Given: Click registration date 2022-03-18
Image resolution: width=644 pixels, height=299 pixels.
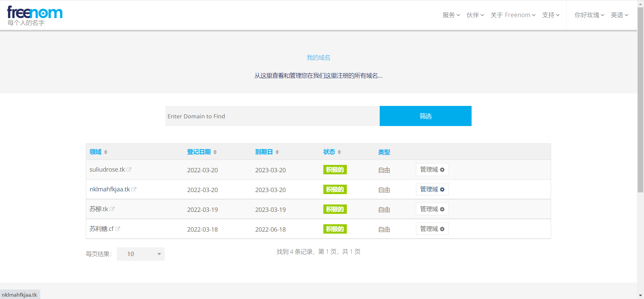Looking at the screenshot, I should click(x=202, y=230).
